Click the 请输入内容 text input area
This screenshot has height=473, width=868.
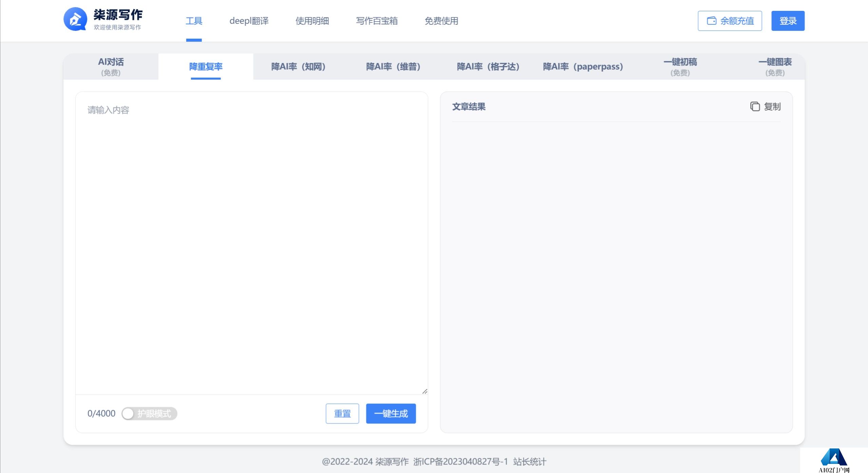(x=251, y=243)
